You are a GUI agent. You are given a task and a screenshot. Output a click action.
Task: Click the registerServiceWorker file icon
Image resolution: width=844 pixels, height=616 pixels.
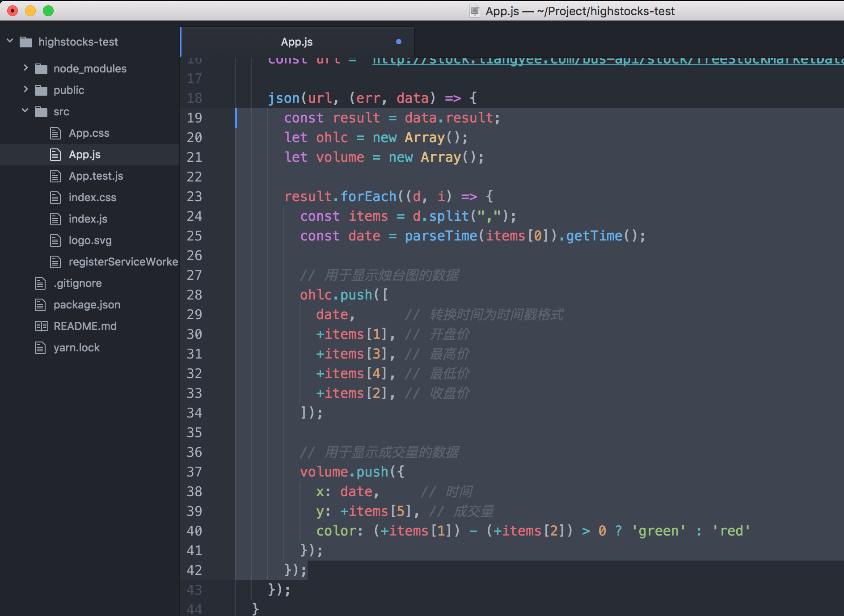pos(55,262)
